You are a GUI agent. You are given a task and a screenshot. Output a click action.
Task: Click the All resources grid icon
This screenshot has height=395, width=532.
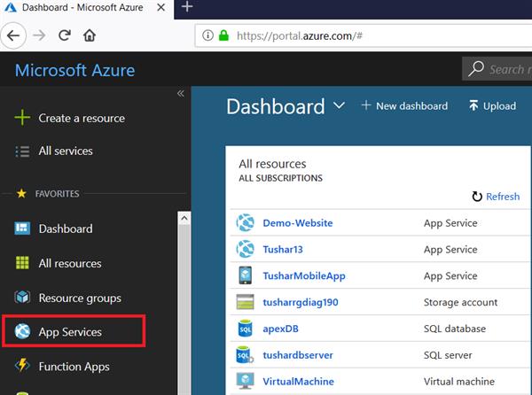(x=22, y=263)
